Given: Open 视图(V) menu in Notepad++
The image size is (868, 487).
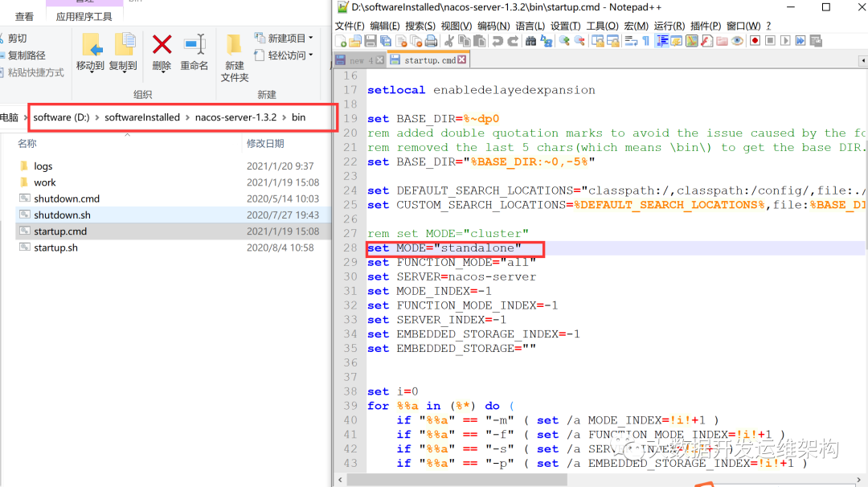Looking at the screenshot, I should tap(457, 26).
